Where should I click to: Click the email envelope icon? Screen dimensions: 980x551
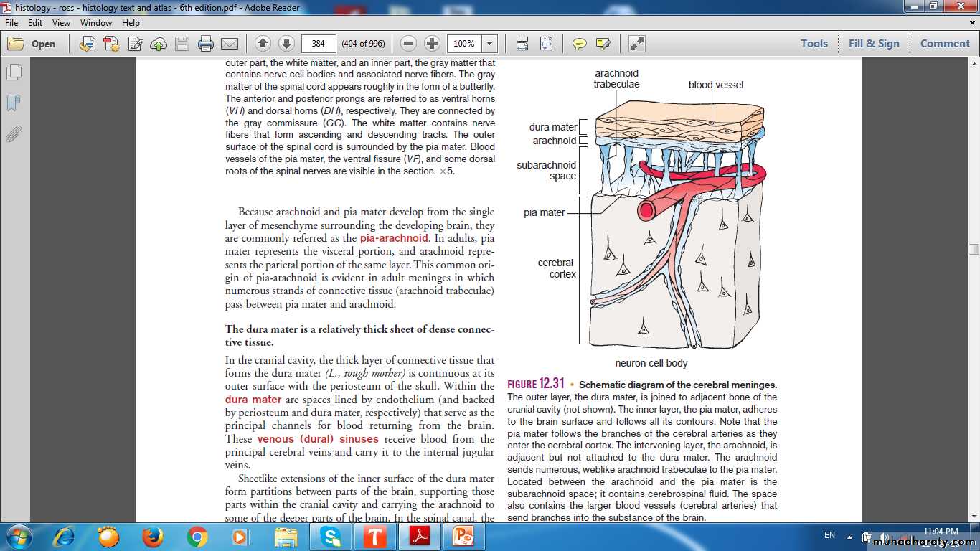[230, 44]
